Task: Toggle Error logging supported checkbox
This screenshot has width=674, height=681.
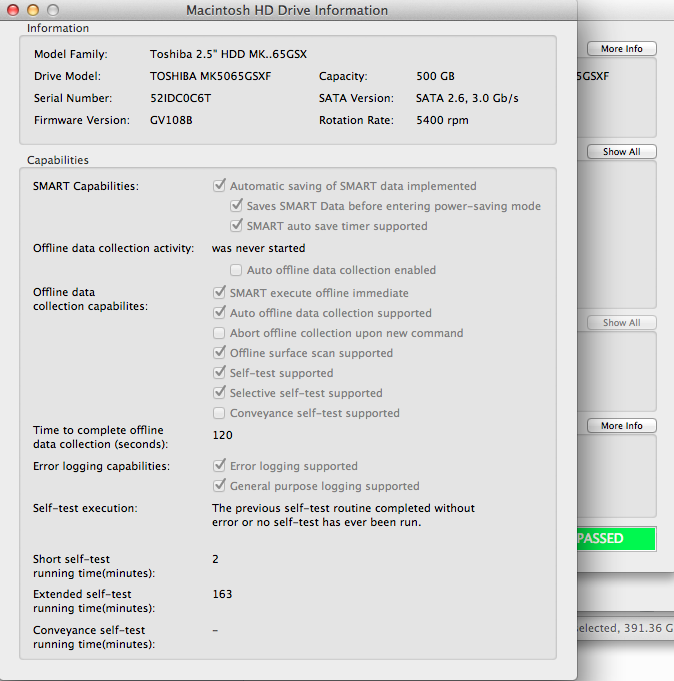Action: click(219, 466)
